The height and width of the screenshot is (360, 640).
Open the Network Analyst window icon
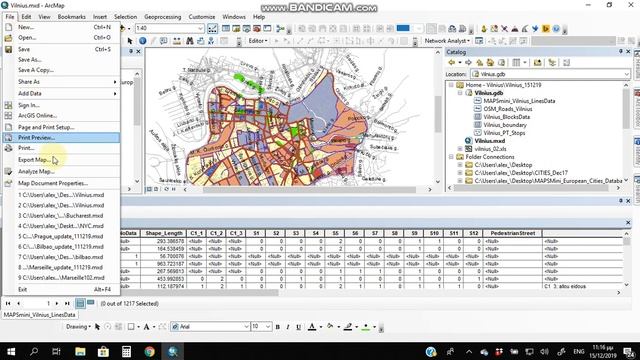pos(479,41)
